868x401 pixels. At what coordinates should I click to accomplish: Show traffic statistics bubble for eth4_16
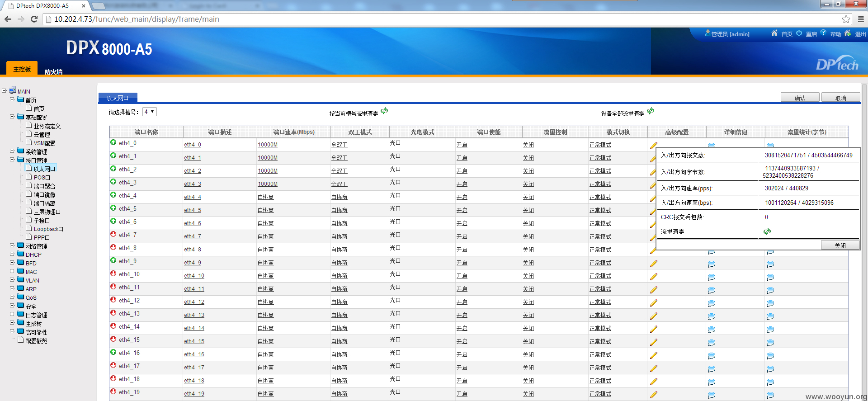770,356
